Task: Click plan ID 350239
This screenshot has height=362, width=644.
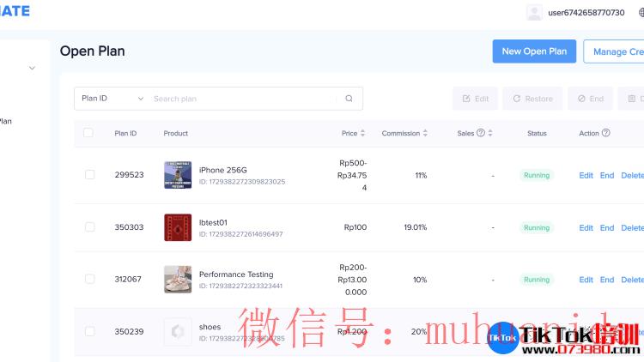Action: (129, 331)
